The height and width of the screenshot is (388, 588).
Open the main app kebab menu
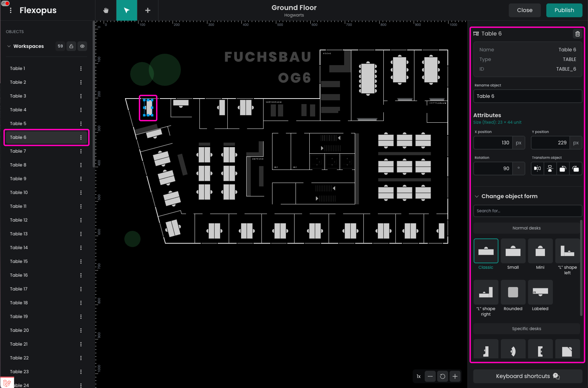pyautogui.click(x=10, y=10)
